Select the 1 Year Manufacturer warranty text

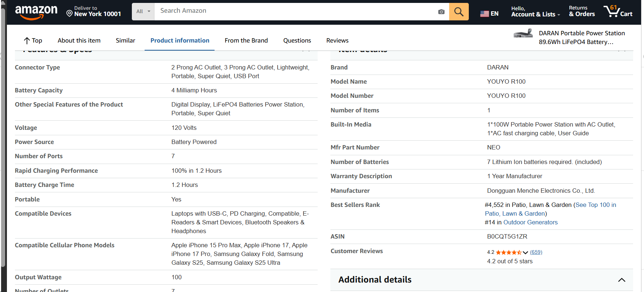(514, 176)
